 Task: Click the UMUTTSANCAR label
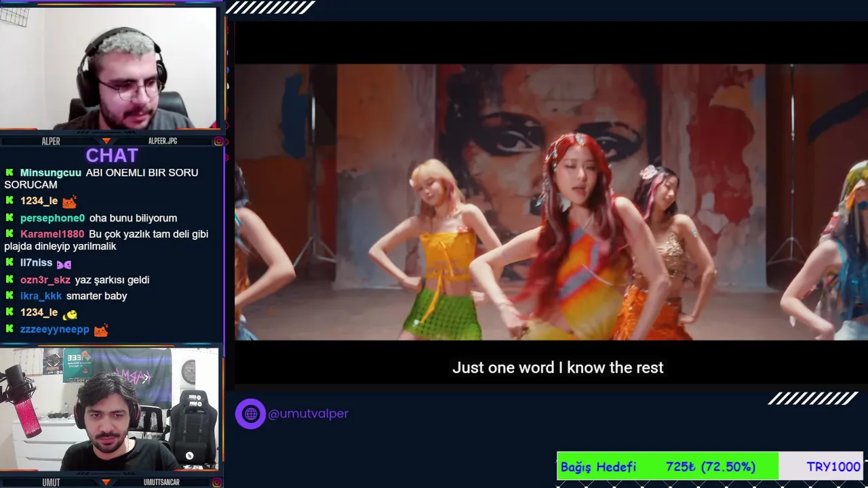(161, 483)
